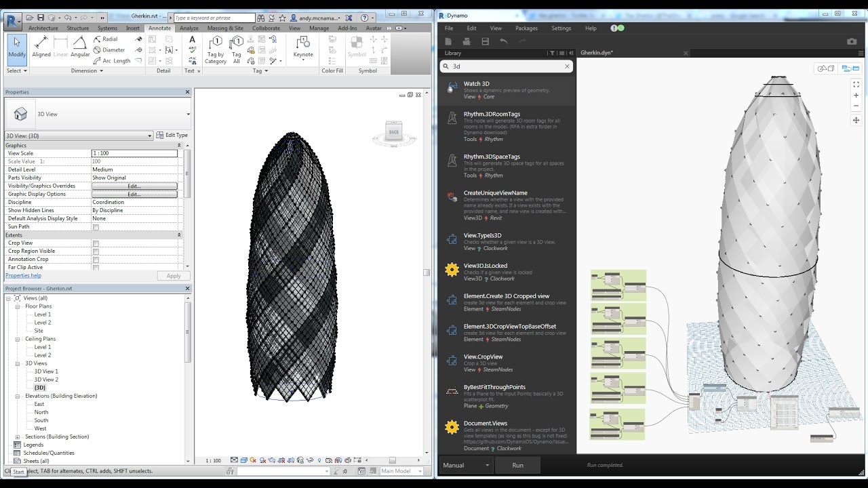
Task: Click the Revit search keyword input field
Action: pyautogui.click(x=214, y=18)
